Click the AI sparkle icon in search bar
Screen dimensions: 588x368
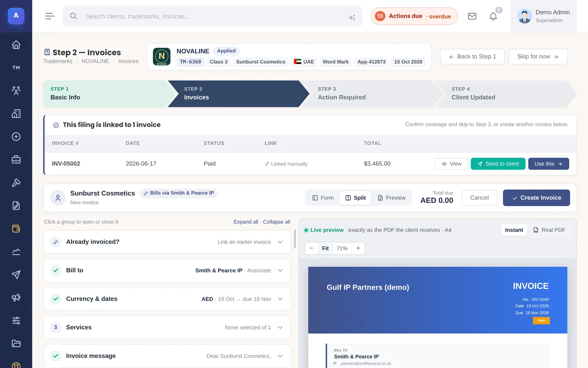pyautogui.click(x=352, y=17)
